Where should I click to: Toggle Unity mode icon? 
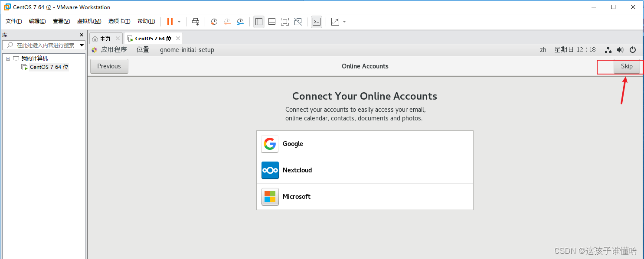pos(298,22)
